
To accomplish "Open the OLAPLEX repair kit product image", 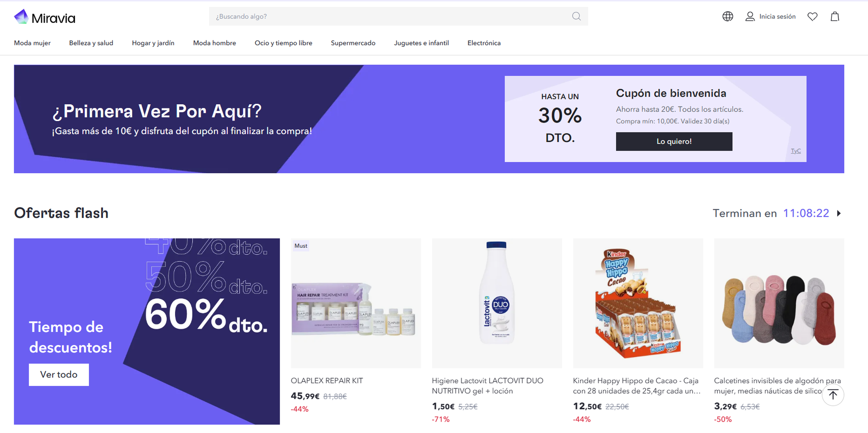I will click(x=356, y=303).
